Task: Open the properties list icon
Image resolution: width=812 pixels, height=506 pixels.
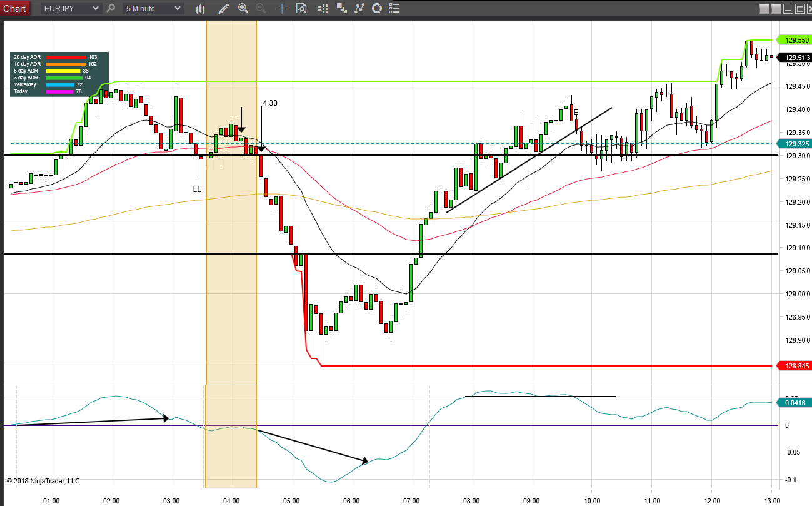Action: [394, 9]
